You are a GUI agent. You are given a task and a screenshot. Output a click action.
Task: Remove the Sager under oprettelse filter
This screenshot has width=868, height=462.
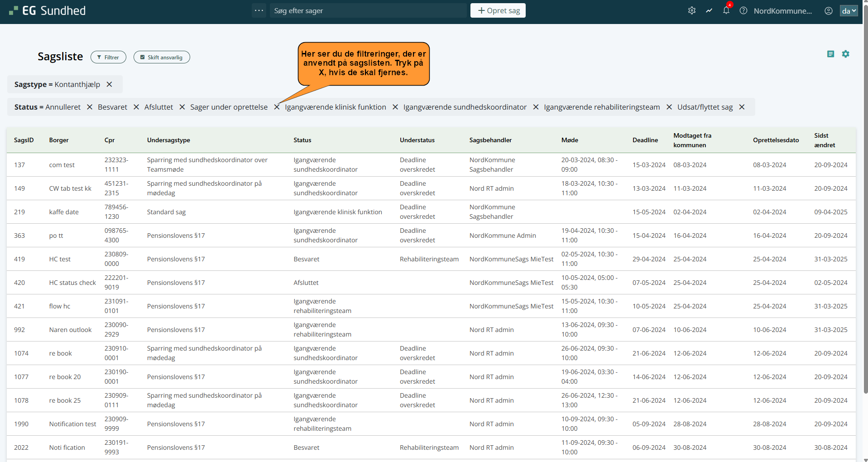pyautogui.click(x=277, y=107)
